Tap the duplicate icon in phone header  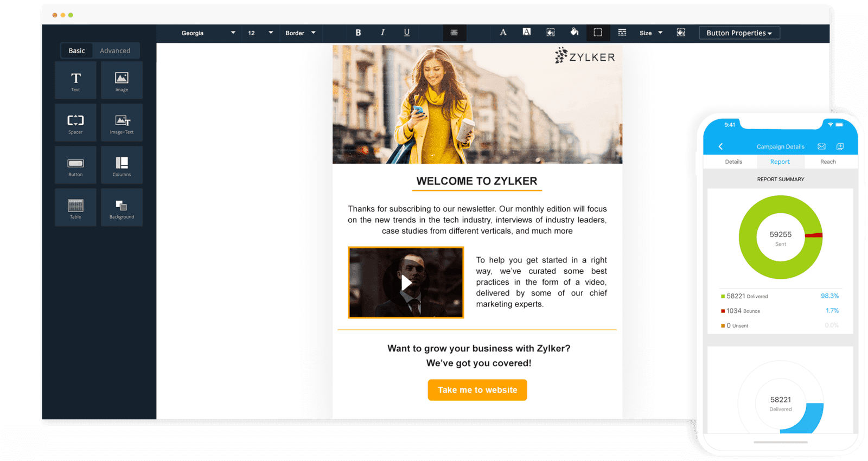[840, 146]
